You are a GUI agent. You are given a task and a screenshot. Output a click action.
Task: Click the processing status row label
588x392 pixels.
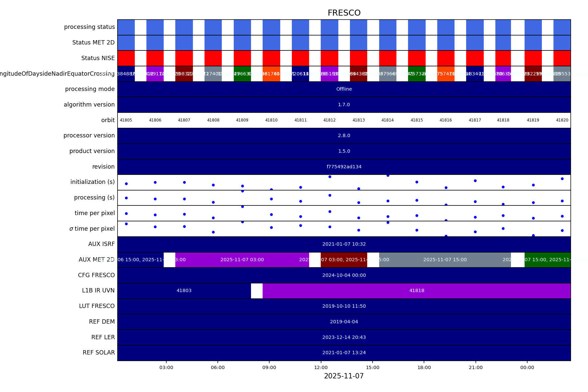point(89,27)
